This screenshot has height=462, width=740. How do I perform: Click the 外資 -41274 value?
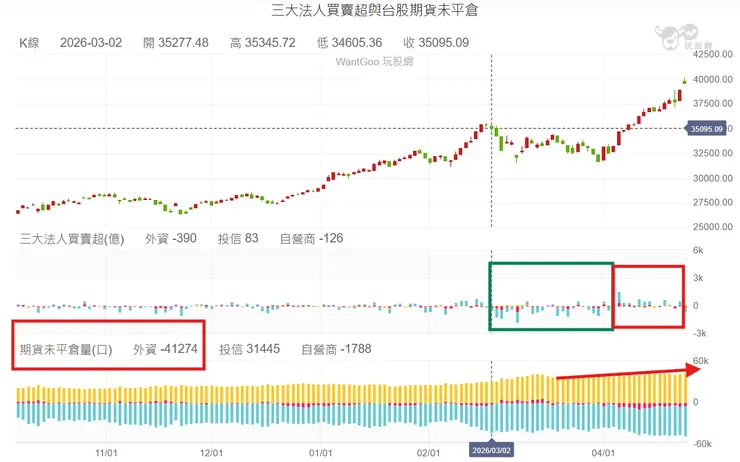click(165, 350)
